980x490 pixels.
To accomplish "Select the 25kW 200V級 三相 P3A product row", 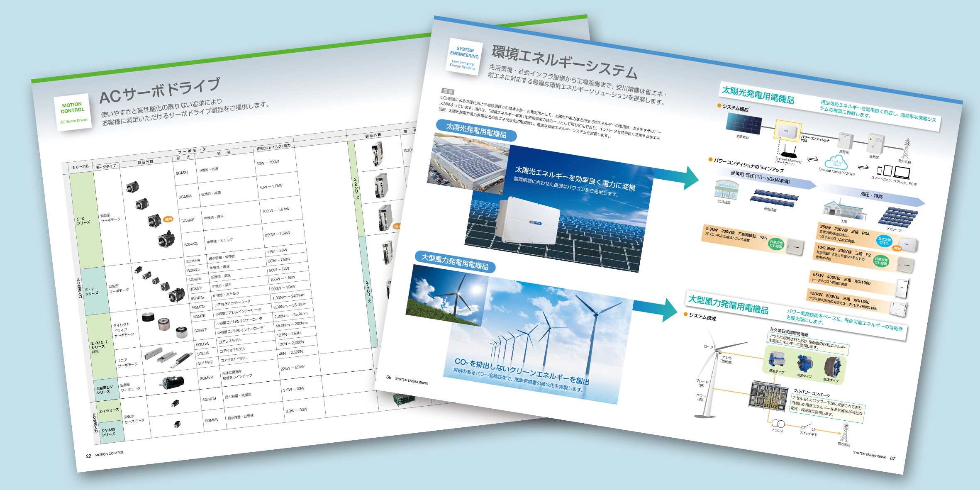I will pos(868,237).
